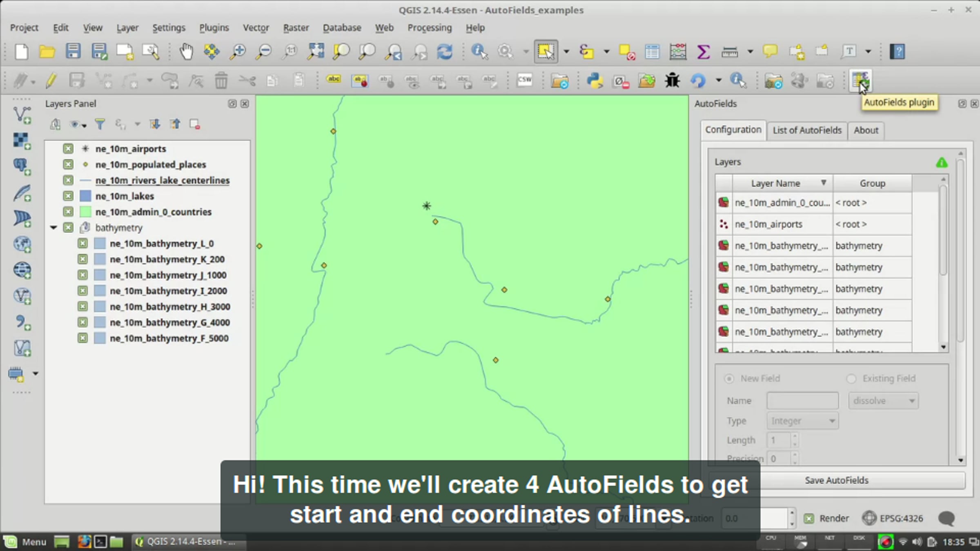Click the Save Project icon

point(73,52)
